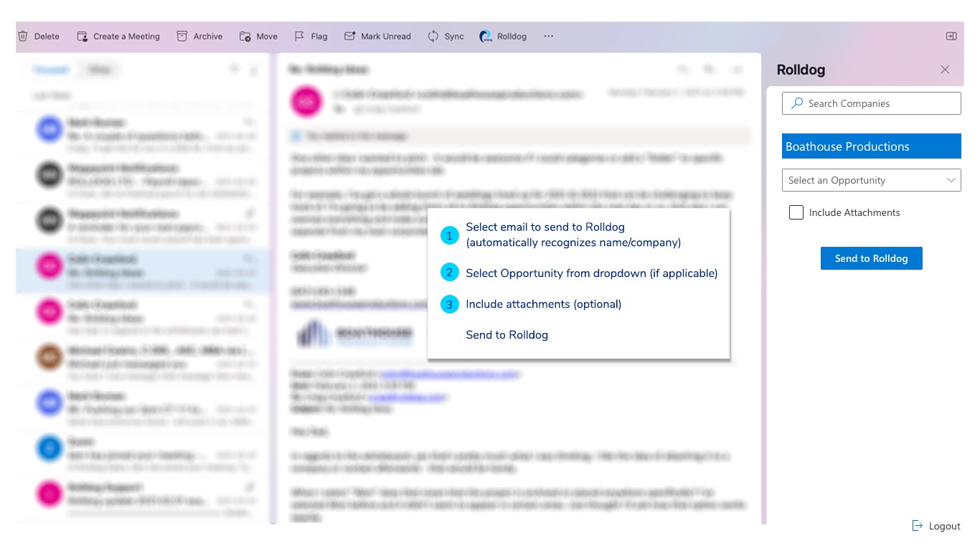
Task: Open the Boathouse logo image in email
Action: coord(356,334)
